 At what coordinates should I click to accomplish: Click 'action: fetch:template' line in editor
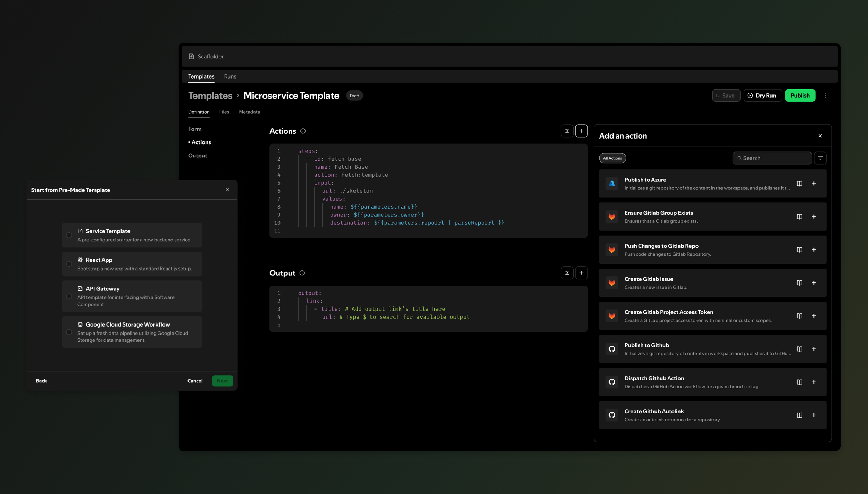[x=351, y=175]
